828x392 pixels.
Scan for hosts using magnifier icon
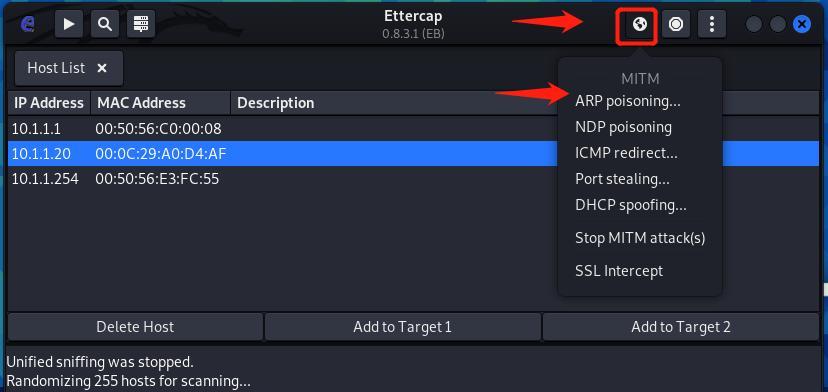pyautogui.click(x=105, y=24)
